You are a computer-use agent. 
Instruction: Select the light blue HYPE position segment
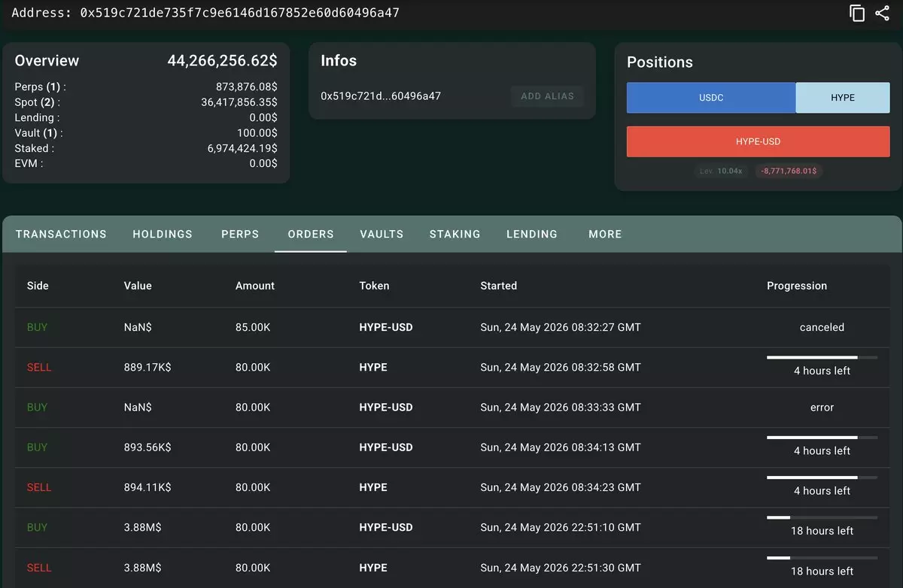click(x=843, y=98)
